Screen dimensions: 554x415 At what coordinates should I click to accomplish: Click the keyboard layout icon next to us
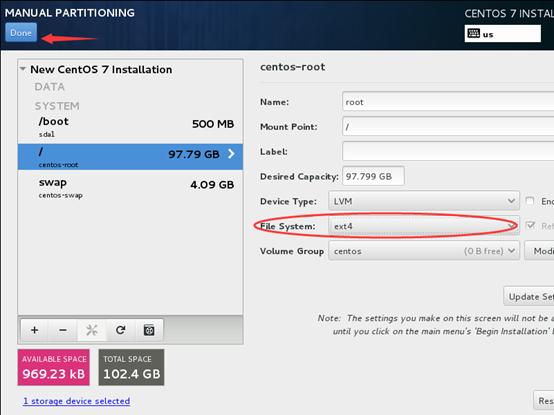tap(473, 34)
